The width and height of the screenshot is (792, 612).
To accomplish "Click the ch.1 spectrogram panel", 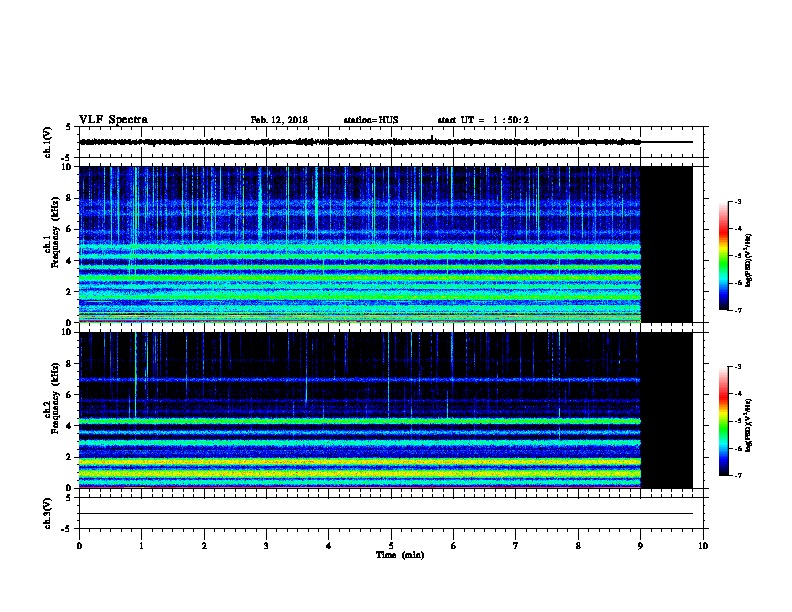I will [x=385, y=244].
